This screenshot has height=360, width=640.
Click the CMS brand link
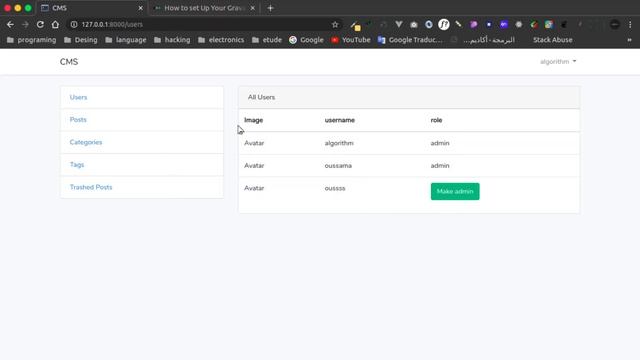coord(69,62)
